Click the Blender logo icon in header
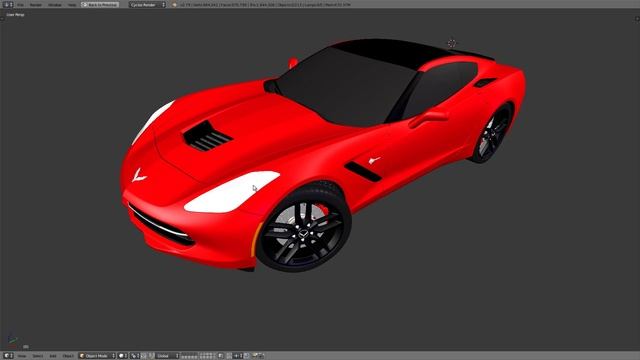This screenshot has width=640, height=360. [x=174, y=5]
